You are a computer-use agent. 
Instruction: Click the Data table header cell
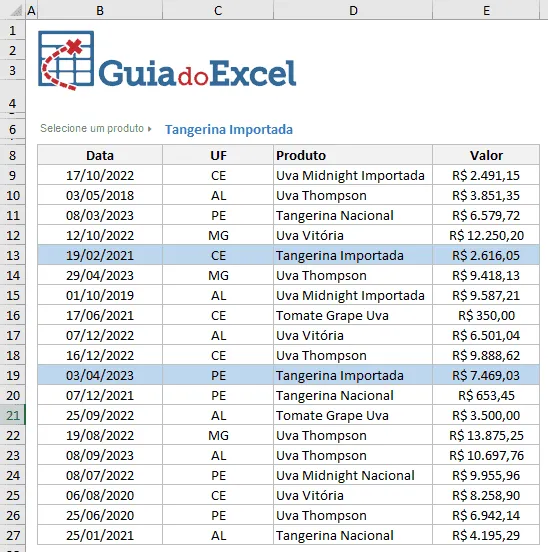click(x=100, y=155)
